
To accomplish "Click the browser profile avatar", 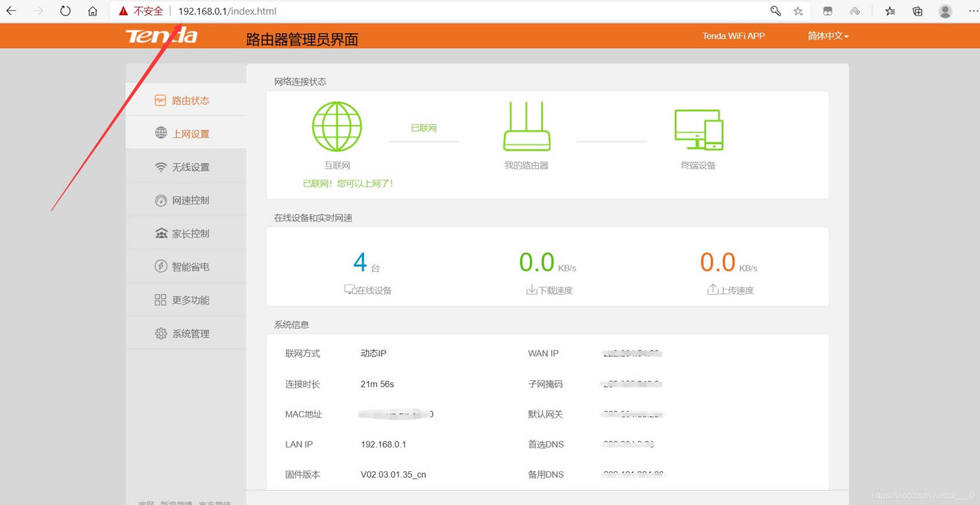I will click(945, 11).
